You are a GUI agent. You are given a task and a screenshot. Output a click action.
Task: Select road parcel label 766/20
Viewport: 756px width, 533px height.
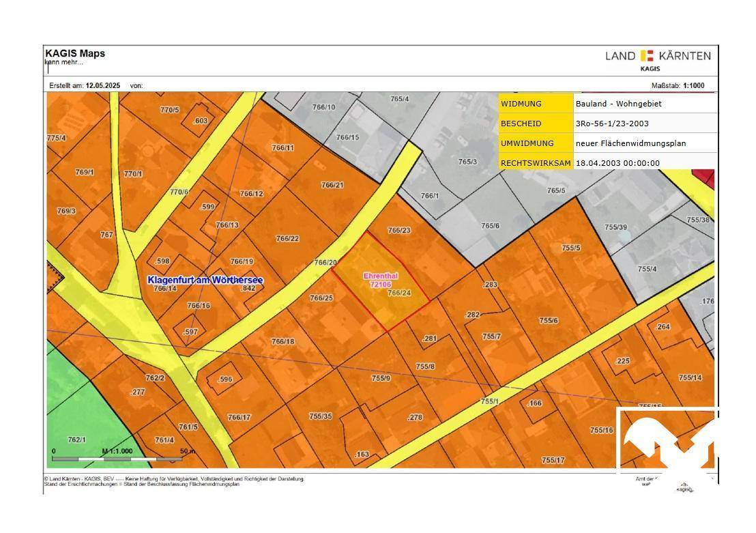coord(325,262)
